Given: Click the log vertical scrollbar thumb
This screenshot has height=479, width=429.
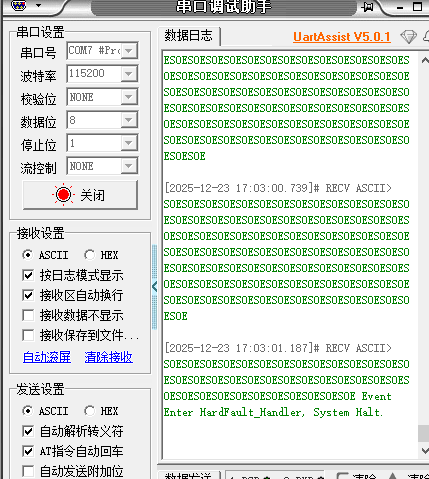Looking at the screenshot, I should [x=424, y=433].
